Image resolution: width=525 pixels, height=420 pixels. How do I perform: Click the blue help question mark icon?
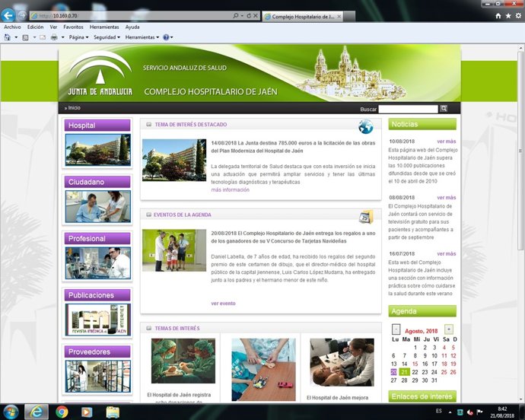(x=166, y=37)
